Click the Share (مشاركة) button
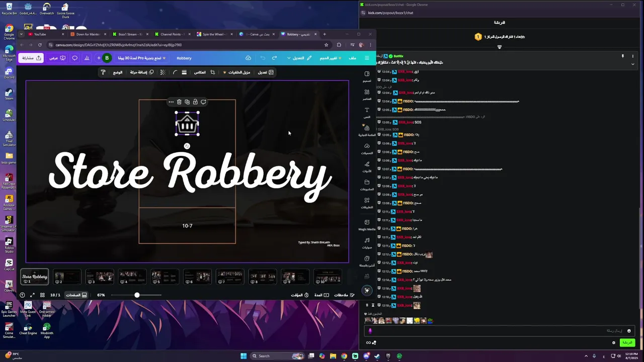644x362 pixels. (31, 58)
